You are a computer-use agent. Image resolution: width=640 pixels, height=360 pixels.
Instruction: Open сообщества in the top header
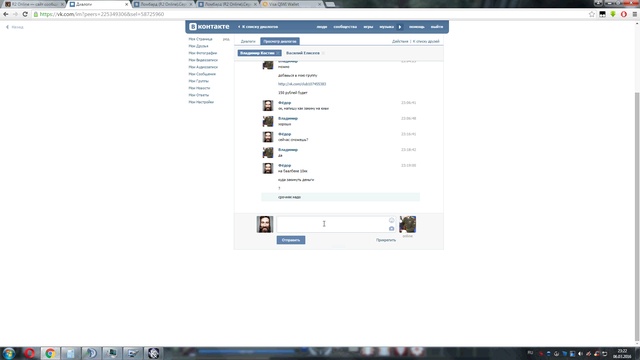(x=345, y=27)
